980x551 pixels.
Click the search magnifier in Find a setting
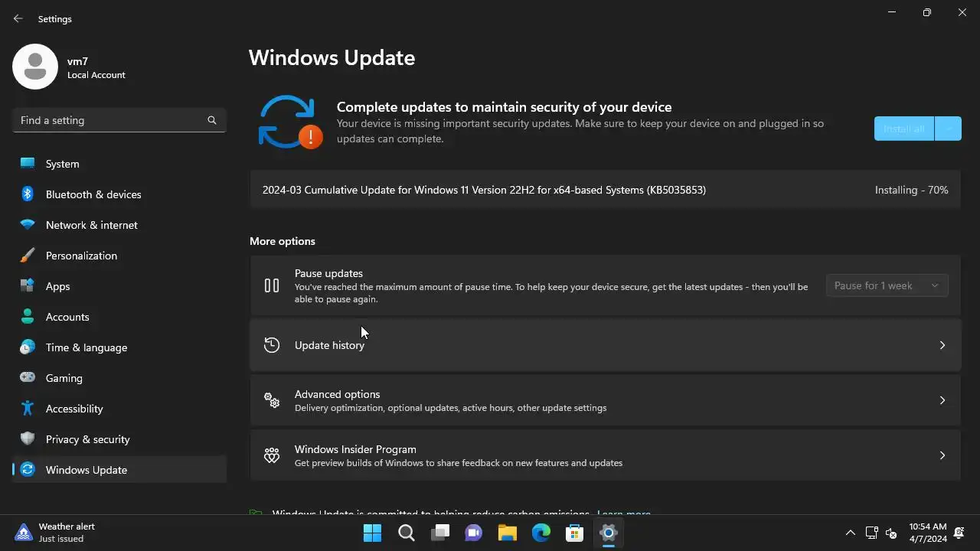pos(212,120)
